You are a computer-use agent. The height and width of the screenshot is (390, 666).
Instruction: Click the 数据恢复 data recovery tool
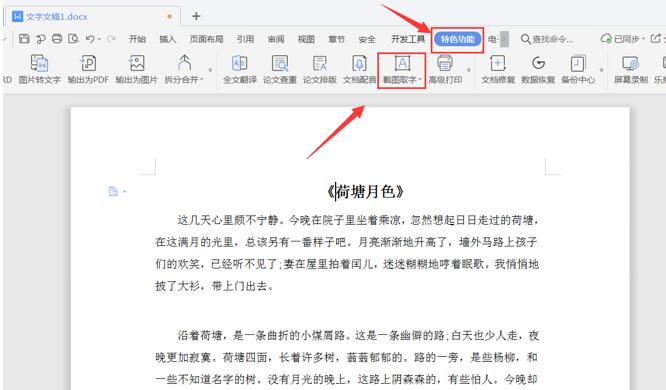tap(538, 69)
